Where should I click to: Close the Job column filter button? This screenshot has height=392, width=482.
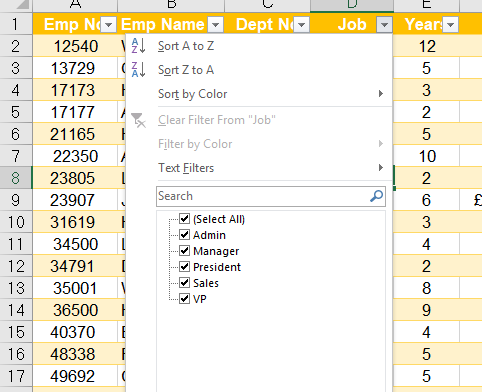pos(384,25)
